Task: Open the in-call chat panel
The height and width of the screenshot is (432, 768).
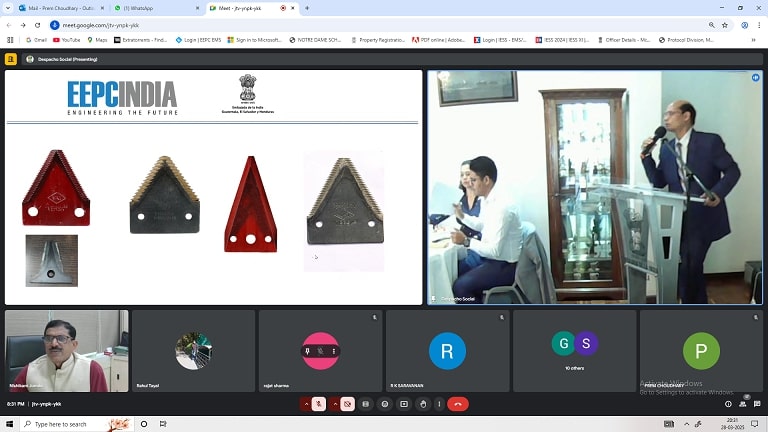Action: 757,404
